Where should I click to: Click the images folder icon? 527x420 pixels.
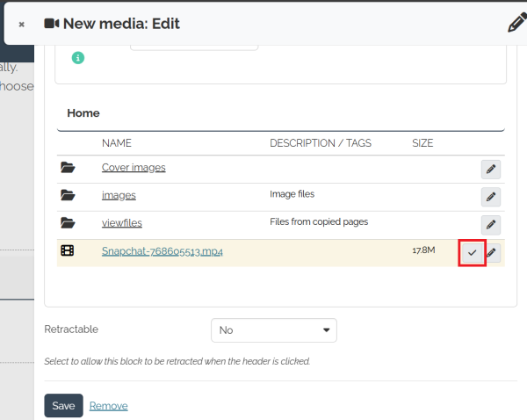pos(68,195)
